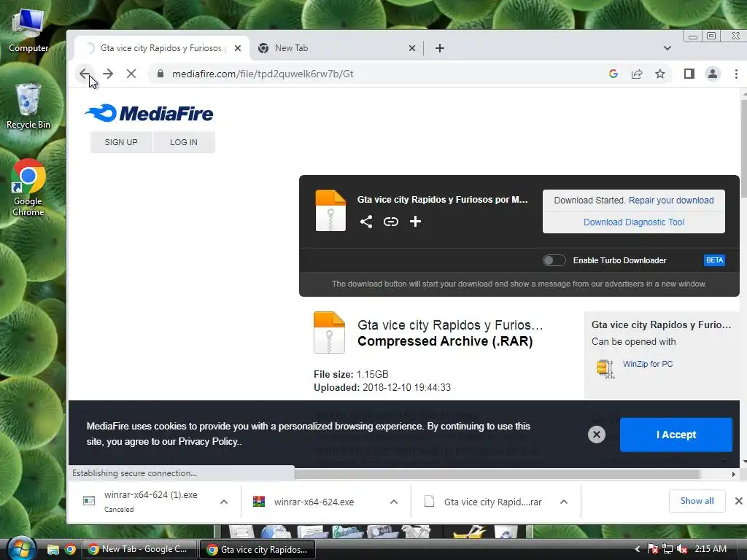The image size is (747, 560).
Task: Bookmark this page with the star icon
Action: pos(659,74)
